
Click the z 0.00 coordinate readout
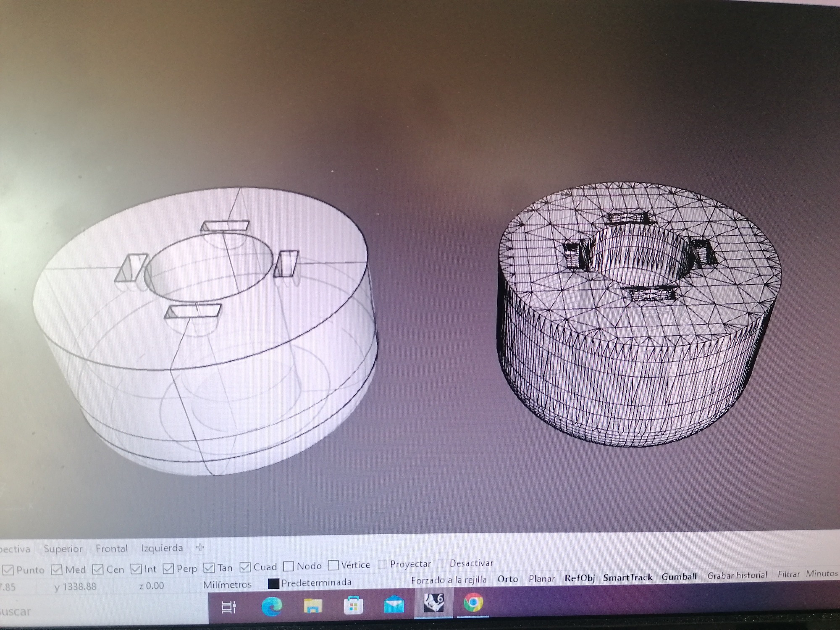coord(151,585)
